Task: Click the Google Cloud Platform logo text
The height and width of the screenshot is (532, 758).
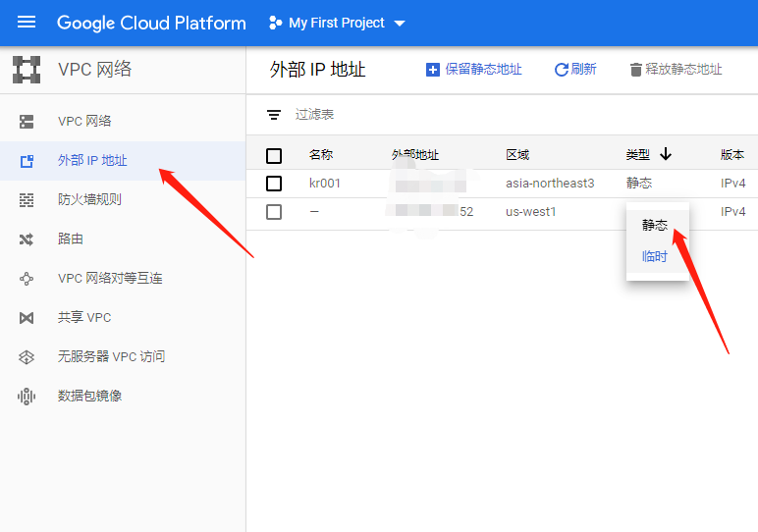Action: click(x=151, y=23)
